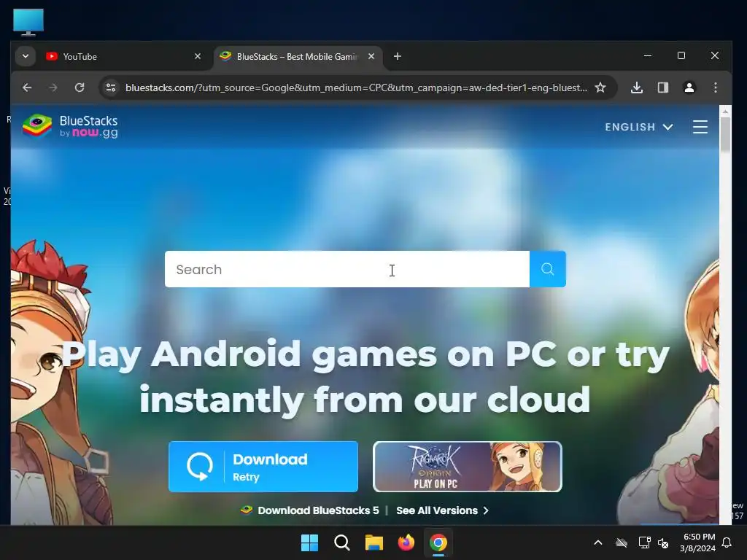This screenshot has width=747, height=560.
Task: Click the address bar URL
Action: coord(356,87)
